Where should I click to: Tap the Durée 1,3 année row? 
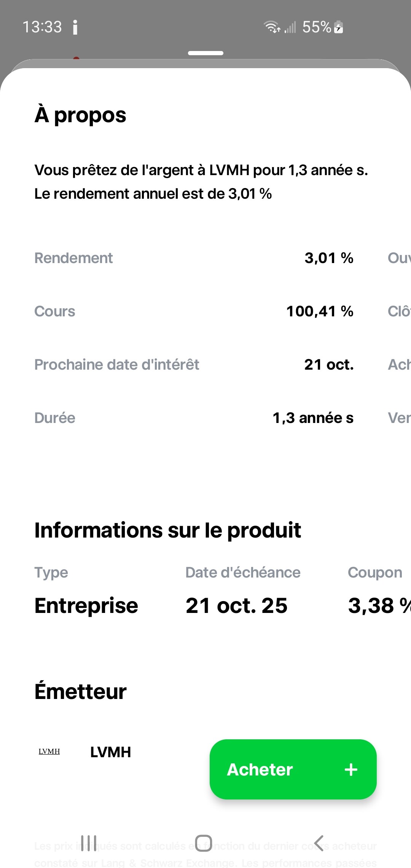tap(194, 418)
